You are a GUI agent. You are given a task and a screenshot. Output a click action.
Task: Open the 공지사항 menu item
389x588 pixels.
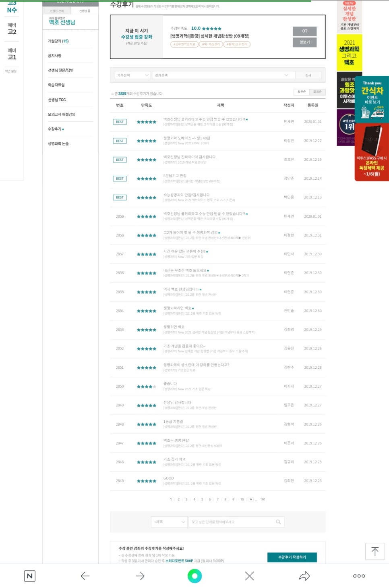[55, 56]
